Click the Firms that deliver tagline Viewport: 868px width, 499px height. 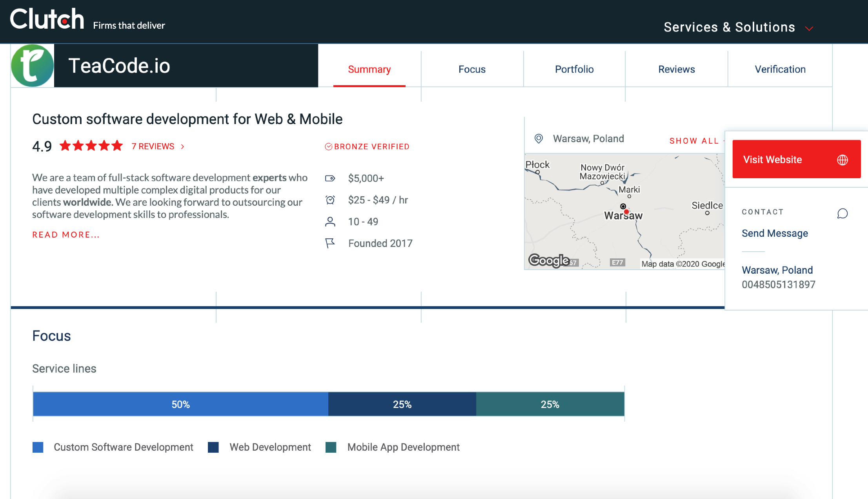pyautogui.click(x=129, y=26)
